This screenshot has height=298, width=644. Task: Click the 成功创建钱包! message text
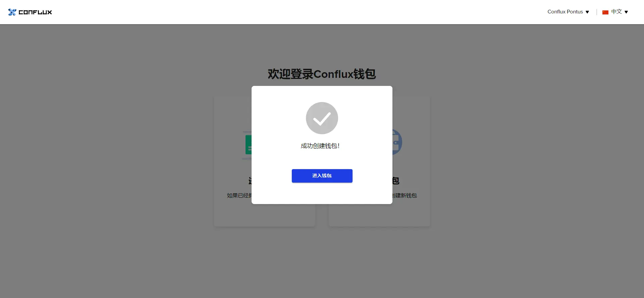point(320,146)
